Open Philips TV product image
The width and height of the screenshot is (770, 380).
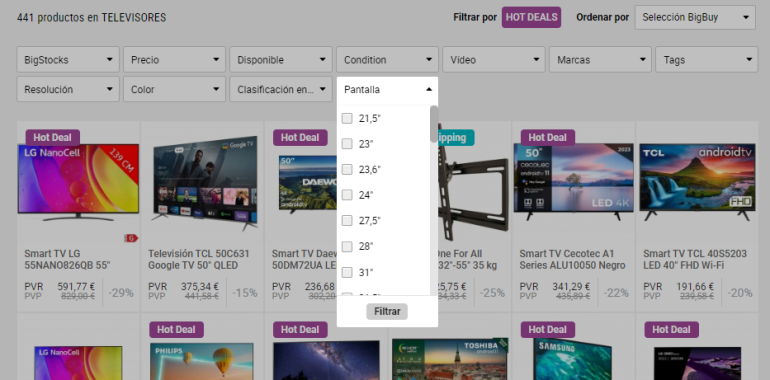202,361
